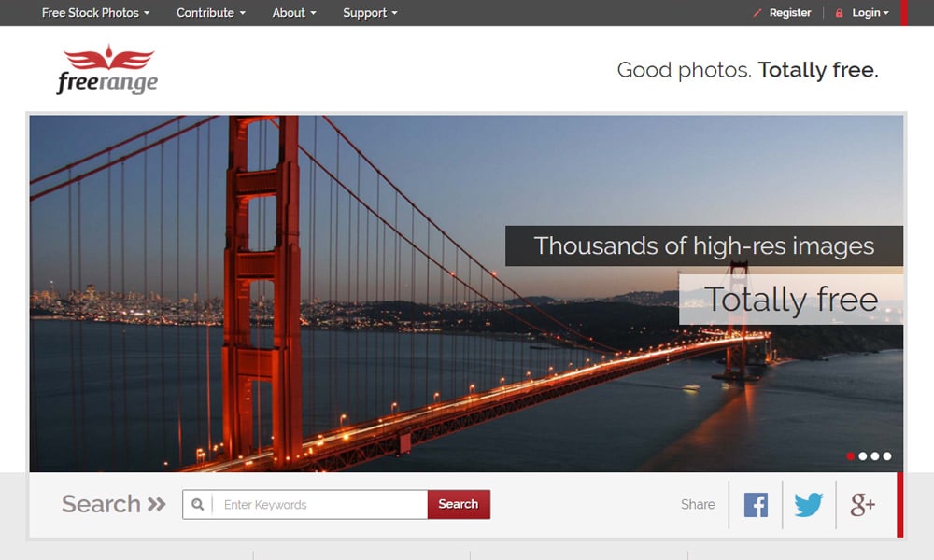
Task: Click the Google Plus share icon
Action: 862,505
